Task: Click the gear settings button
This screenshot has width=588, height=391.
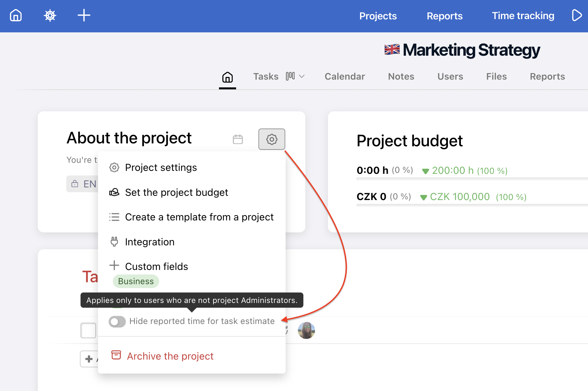Action: (272, 139)
